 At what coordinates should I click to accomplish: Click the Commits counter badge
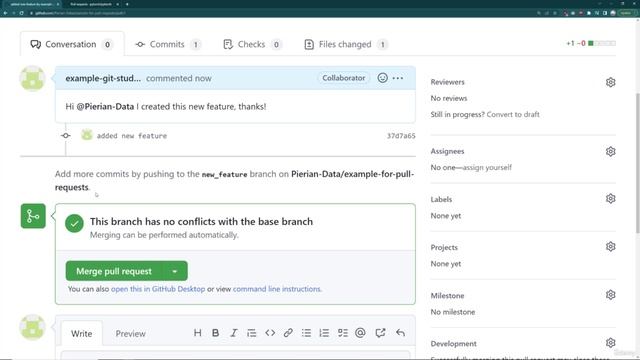(x=196, y=44)
